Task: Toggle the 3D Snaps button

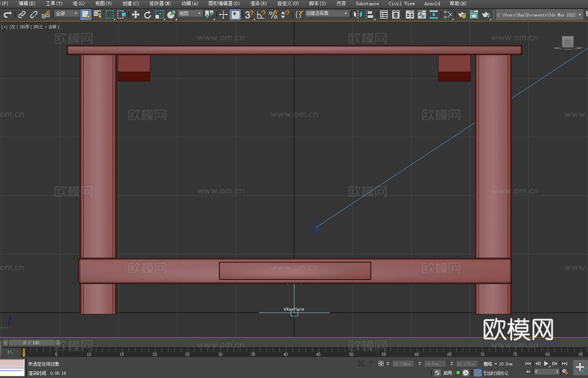Action: coord(249,14)
